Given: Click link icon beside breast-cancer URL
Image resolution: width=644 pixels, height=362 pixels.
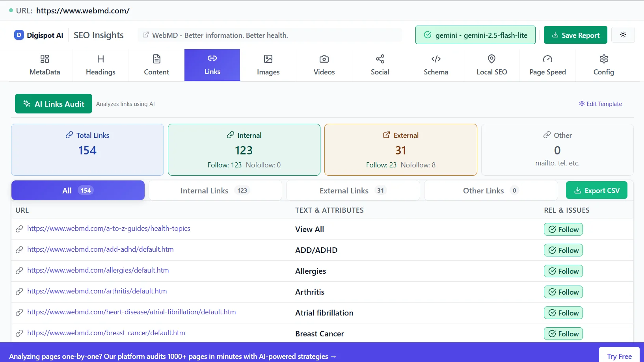Looking at the screenshot, I should (19, 333).
